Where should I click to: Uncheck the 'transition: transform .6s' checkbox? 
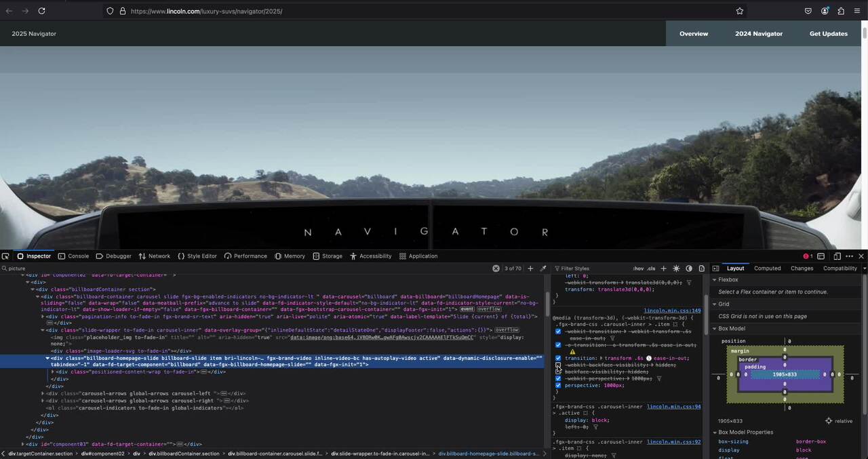[558, 358]
